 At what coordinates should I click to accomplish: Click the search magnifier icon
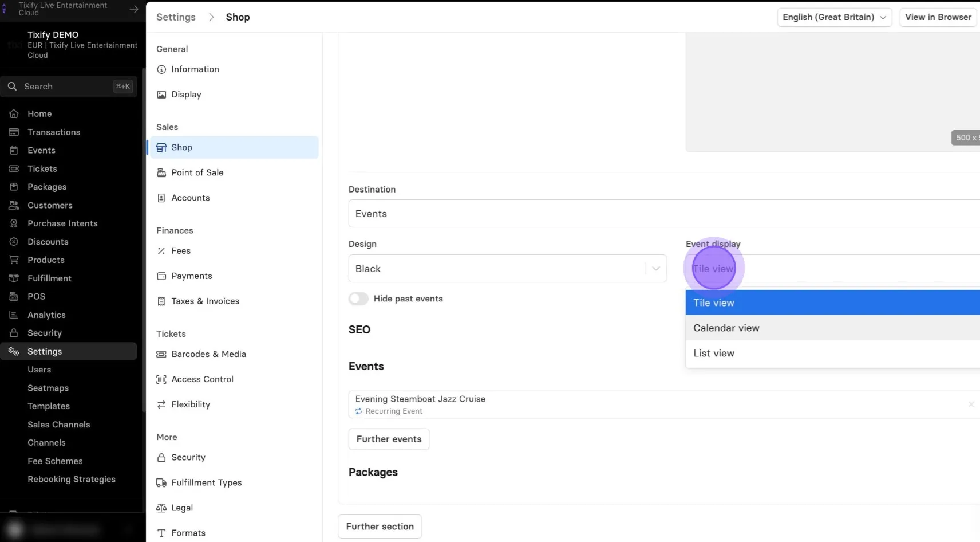(x=12, y=87)
